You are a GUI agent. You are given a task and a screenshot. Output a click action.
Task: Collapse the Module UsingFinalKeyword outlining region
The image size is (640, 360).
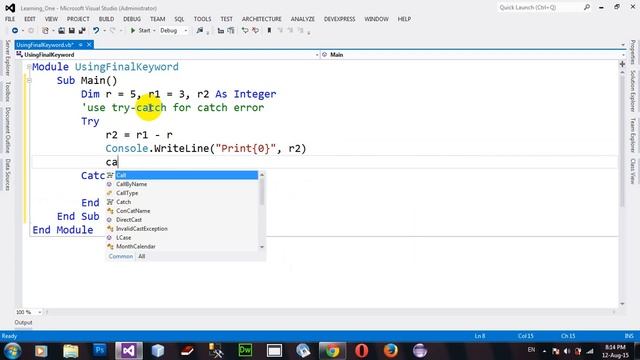(x=29, y=67)
